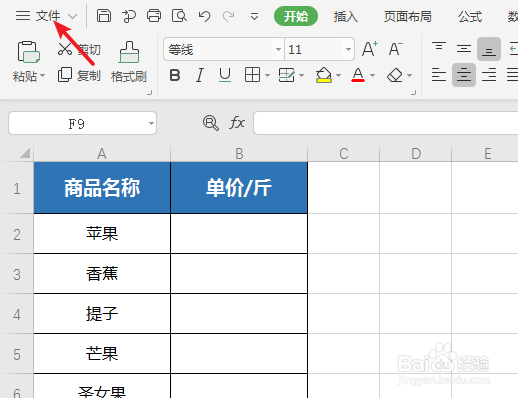Click the Print icon

point(154,16)
